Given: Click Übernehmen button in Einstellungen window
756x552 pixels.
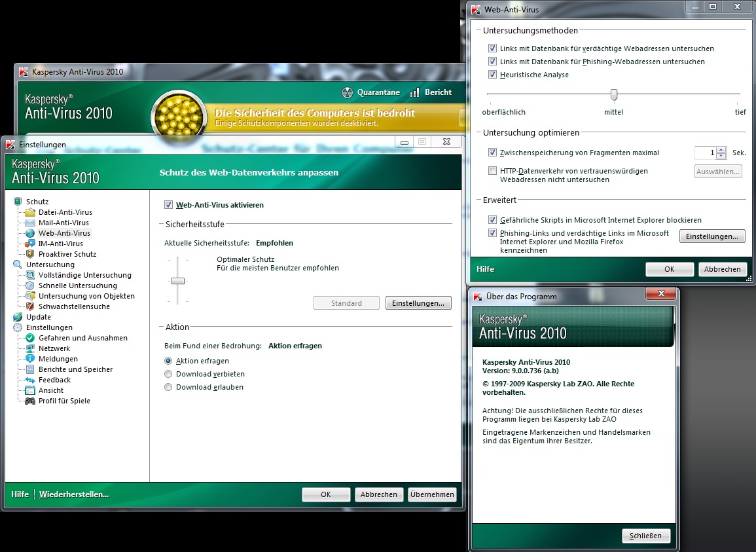Looking at the screenshot, I should click(432, 494).
